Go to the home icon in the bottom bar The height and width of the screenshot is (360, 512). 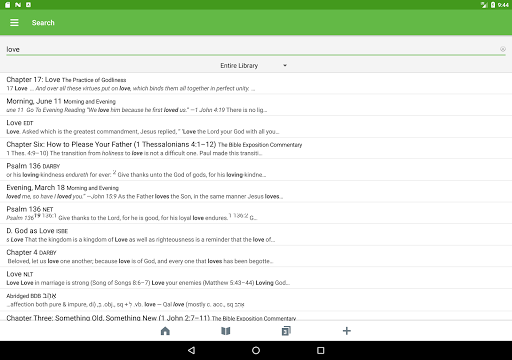click(165, 331)
